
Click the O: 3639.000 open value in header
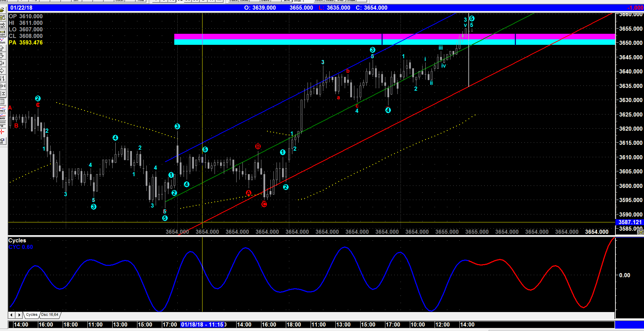[x=260, y=8]
